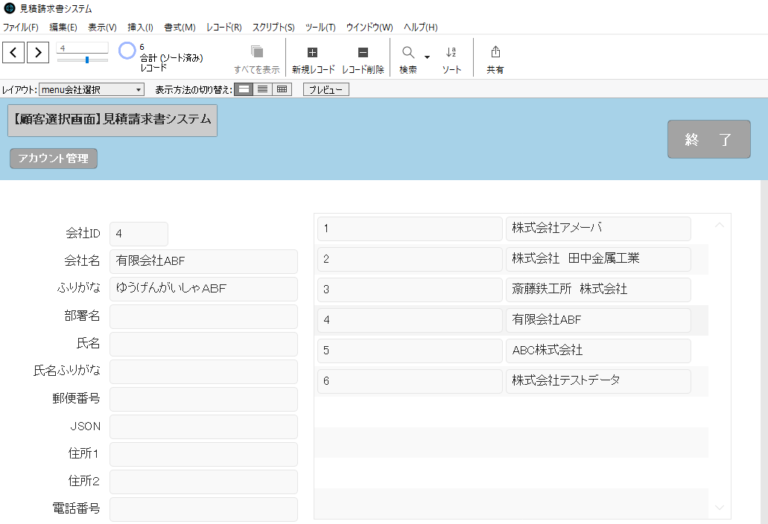Open the Insert (挿入) menu

click(140, 27)
